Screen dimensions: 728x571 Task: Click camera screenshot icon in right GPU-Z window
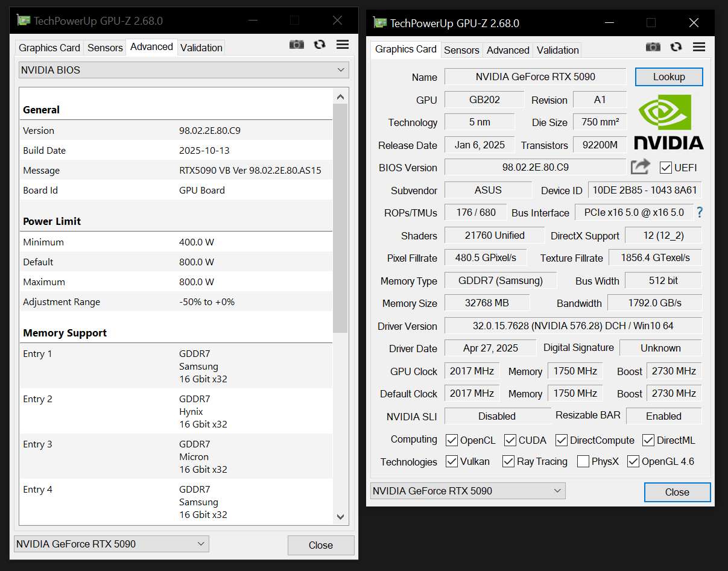(x=653, y=47)
